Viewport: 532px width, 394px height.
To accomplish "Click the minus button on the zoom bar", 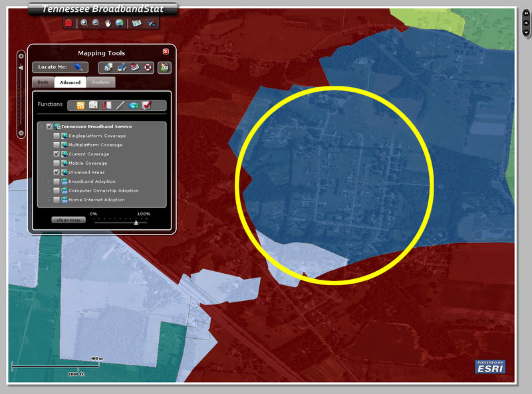I will click(x=21, y=133).
